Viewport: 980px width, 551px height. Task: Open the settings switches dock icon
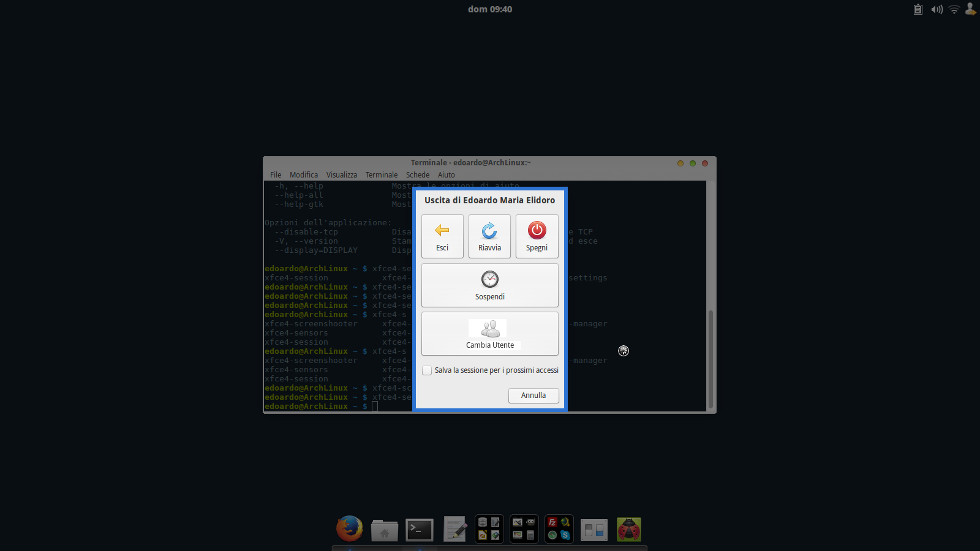tap(594, 530)
